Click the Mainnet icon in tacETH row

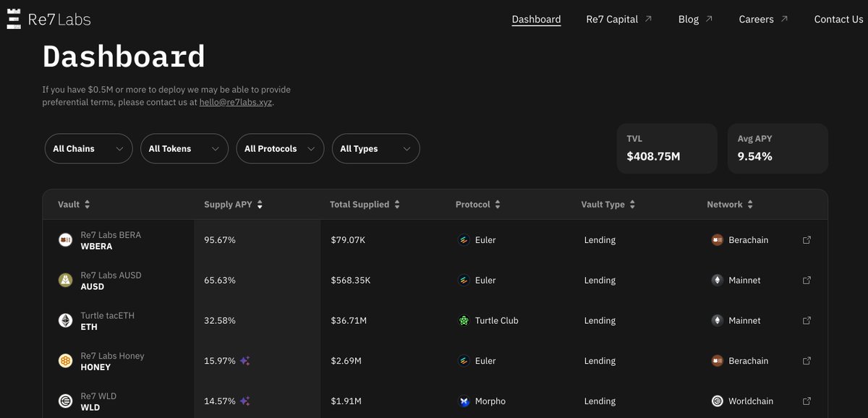(717, 320)
